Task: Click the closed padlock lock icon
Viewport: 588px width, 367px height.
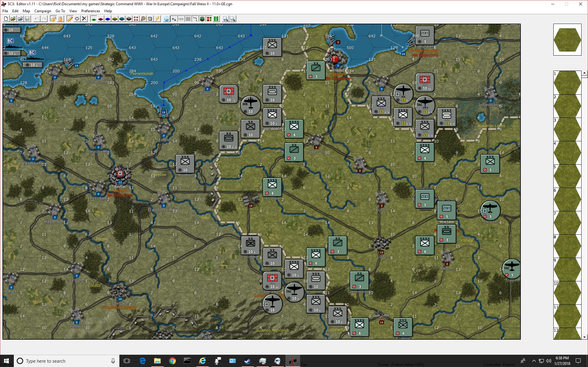Action: coord(60,19)
